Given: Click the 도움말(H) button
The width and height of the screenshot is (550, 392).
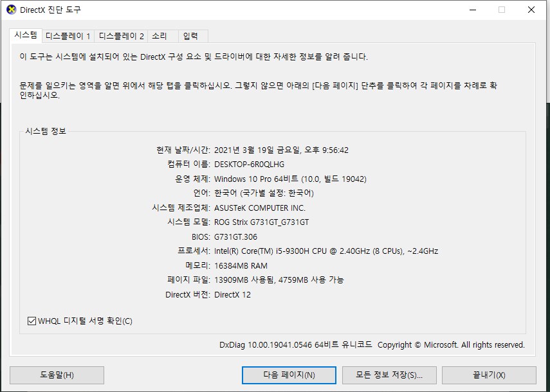Looking at the screenshot, I should coord(57,375).
